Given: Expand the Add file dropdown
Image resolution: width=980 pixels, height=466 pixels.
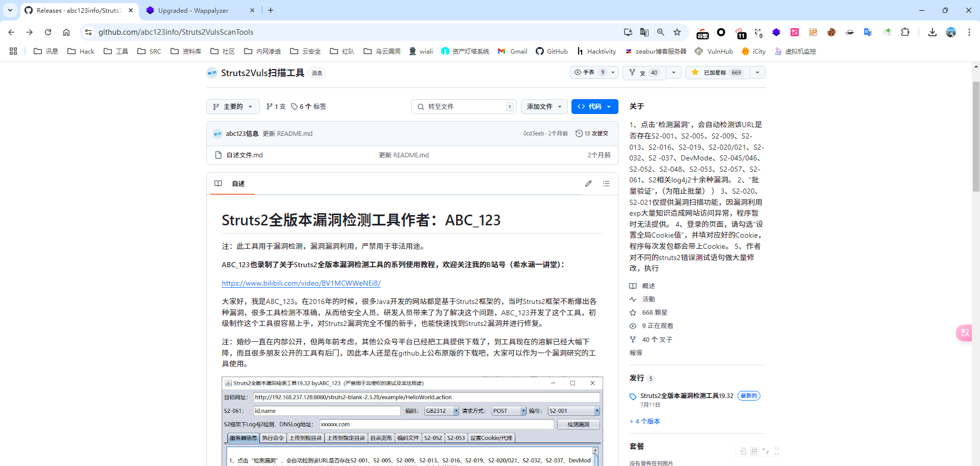Looking at the screenshot, I should tap(544, 106).
